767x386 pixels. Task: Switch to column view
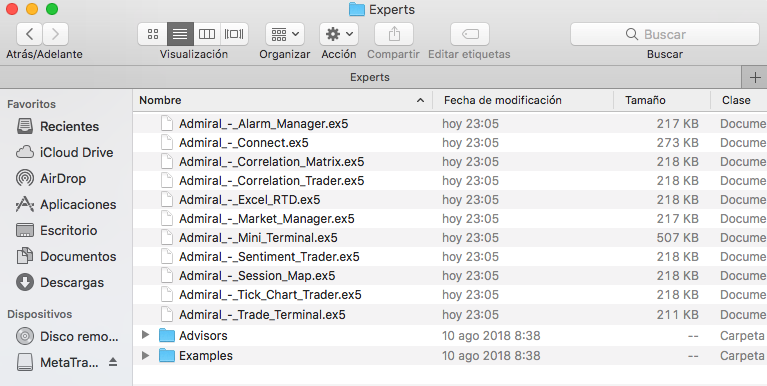[207, 34]
